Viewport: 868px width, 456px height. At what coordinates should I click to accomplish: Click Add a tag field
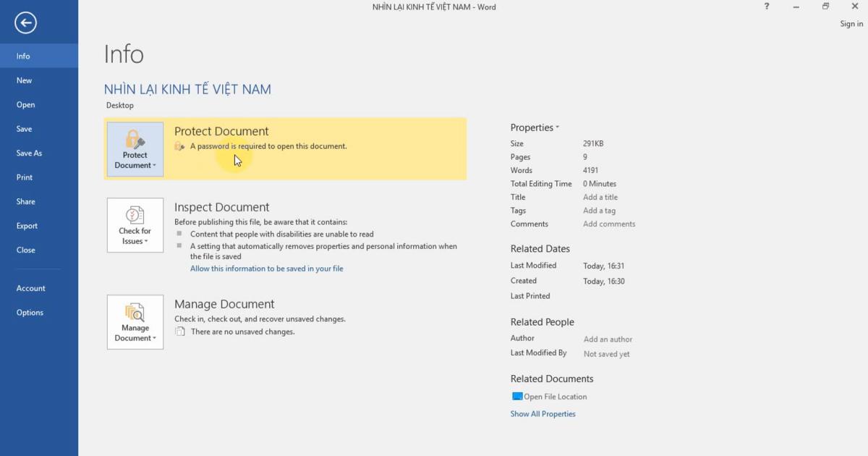click(600, 210)
